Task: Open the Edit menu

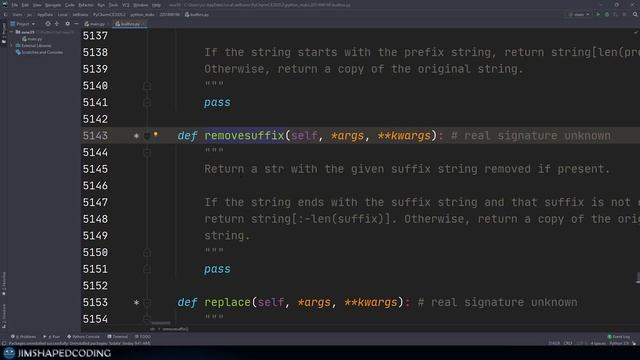Action: 25,5
